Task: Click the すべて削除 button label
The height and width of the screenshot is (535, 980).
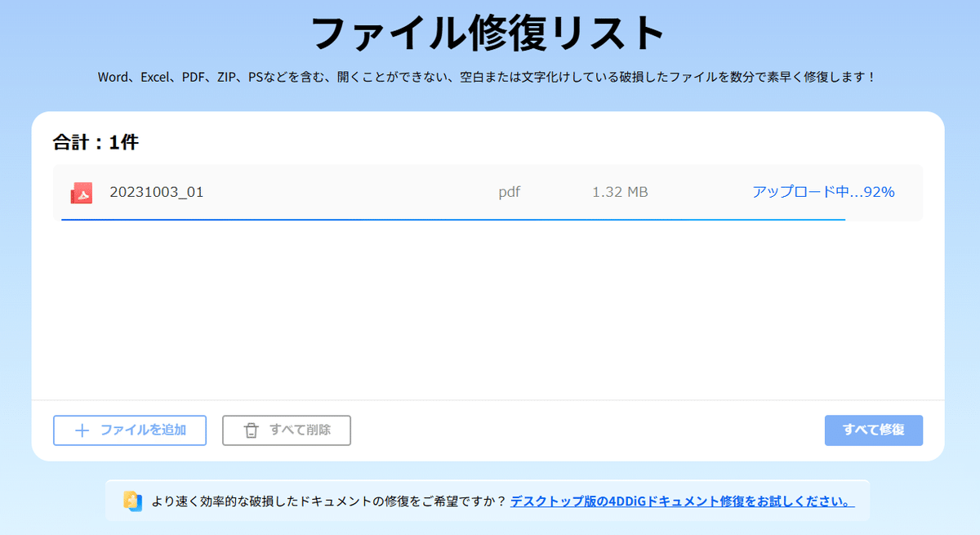Action: [301, 430]
